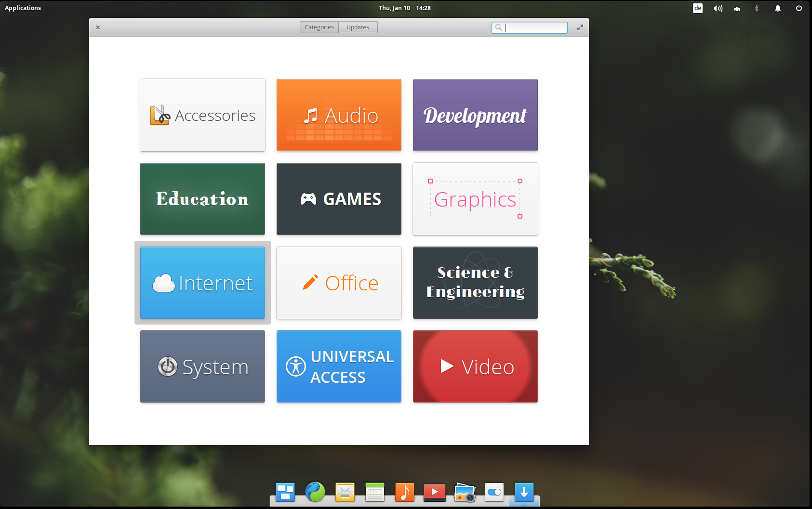The image size is (812, 509).
Task: Open the volume indicator in top panel
Action: (718, 8)
